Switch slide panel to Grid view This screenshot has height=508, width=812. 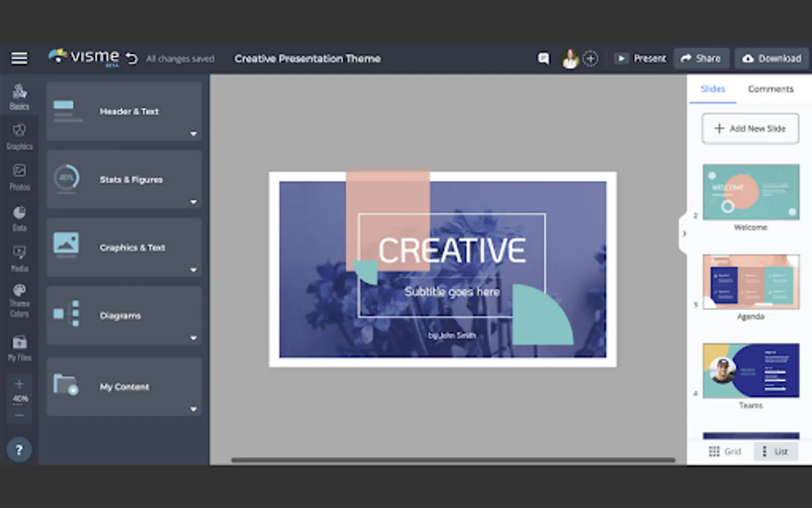[725, 451]
